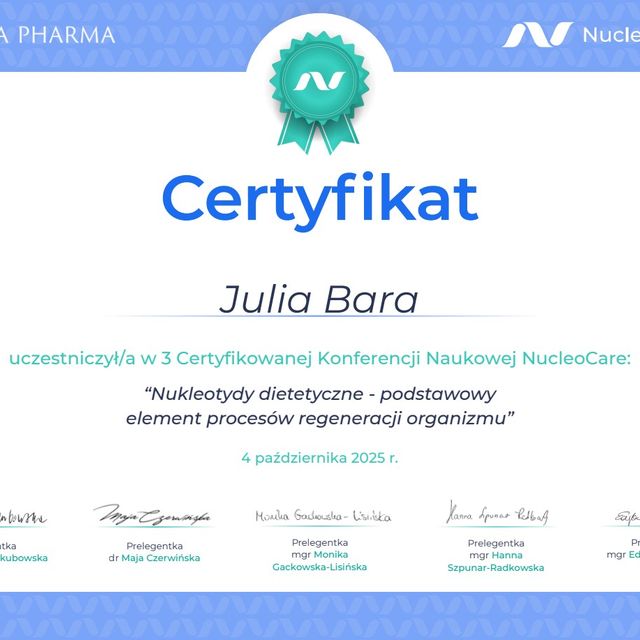Click the printed surname Gackowska-Lisińska
Screen dimensions: 640x640
point(320,567)
